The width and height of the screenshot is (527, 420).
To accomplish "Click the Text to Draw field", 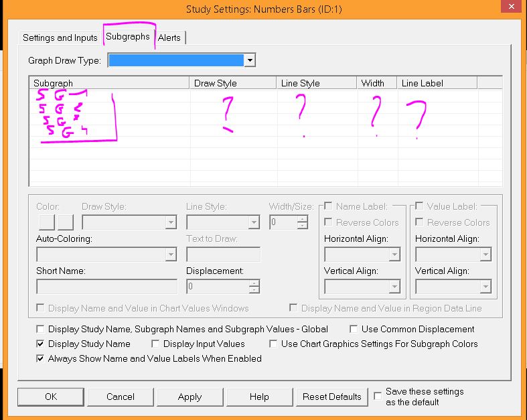I will coord(223,255).
